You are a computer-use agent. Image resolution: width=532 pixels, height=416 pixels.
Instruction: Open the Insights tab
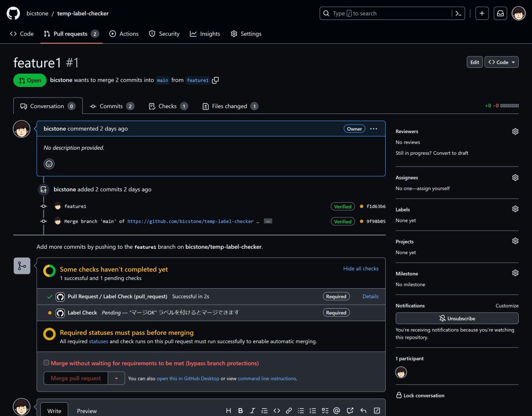[x=205, y=34]
